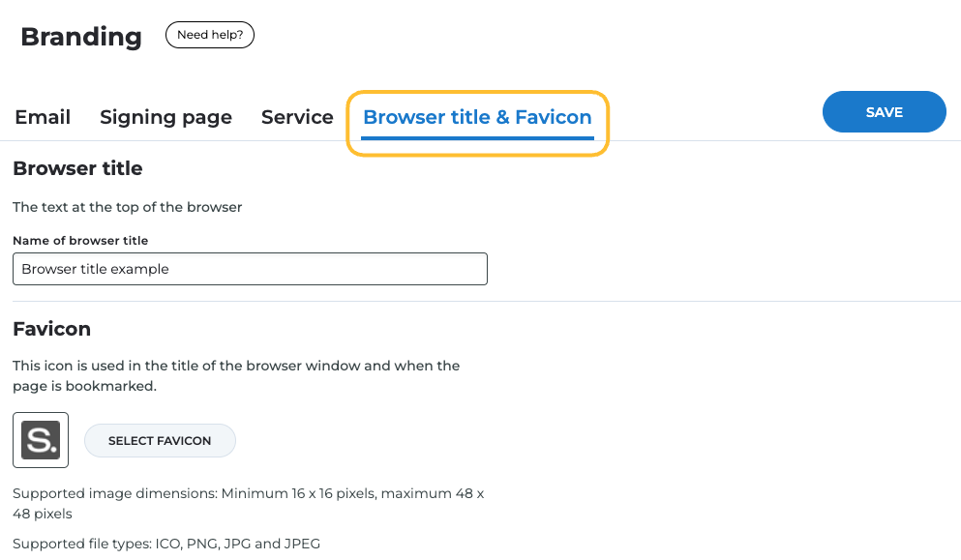This screenshot has height=560, width=961.
Task: Click the favicon bookmark description paragraph
Action: tap(236, 375)
